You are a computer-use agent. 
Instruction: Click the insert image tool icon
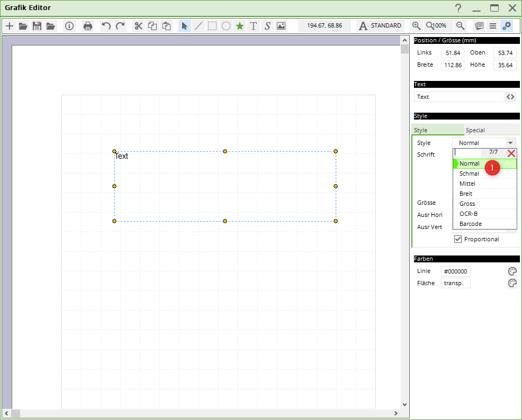(x=281, y=26)
